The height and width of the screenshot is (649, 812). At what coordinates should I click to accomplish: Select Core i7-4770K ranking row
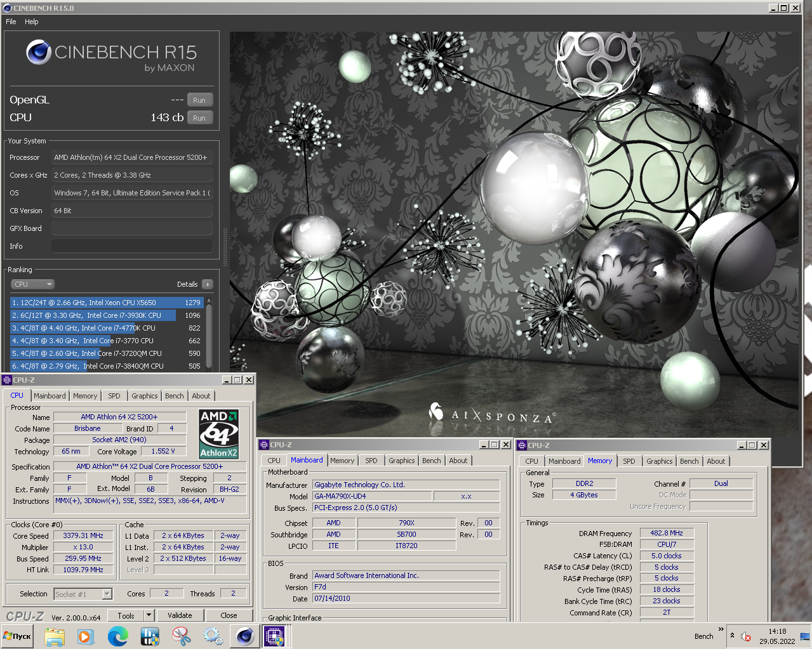[106, 328]
